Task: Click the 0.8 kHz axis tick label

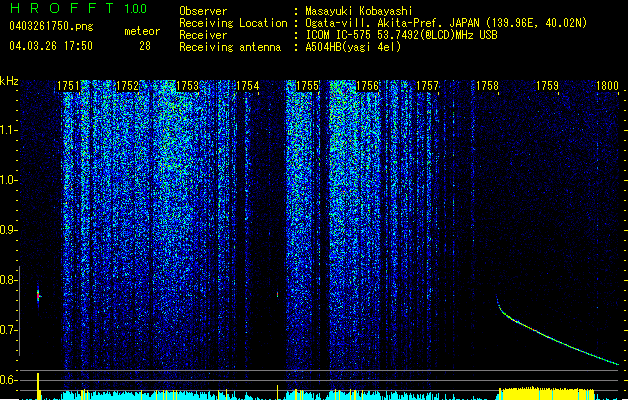Action: [8, 280]
